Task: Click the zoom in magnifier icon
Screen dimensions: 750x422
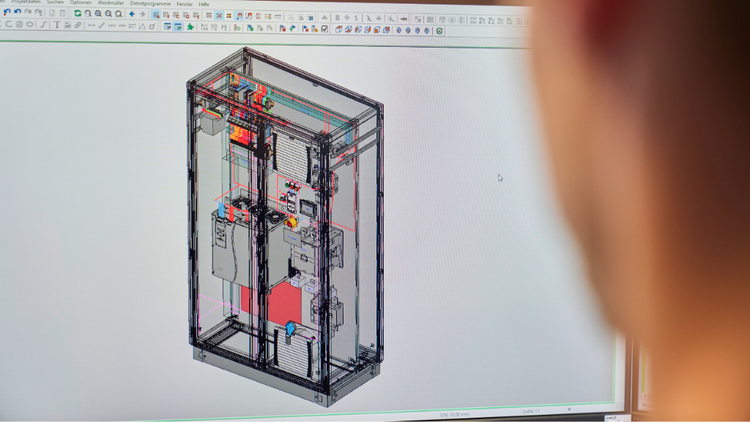Action: (x=98, y=14)
